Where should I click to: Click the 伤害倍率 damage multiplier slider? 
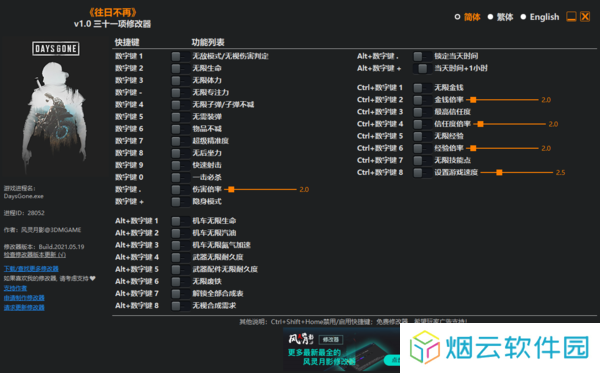point(261,189)
